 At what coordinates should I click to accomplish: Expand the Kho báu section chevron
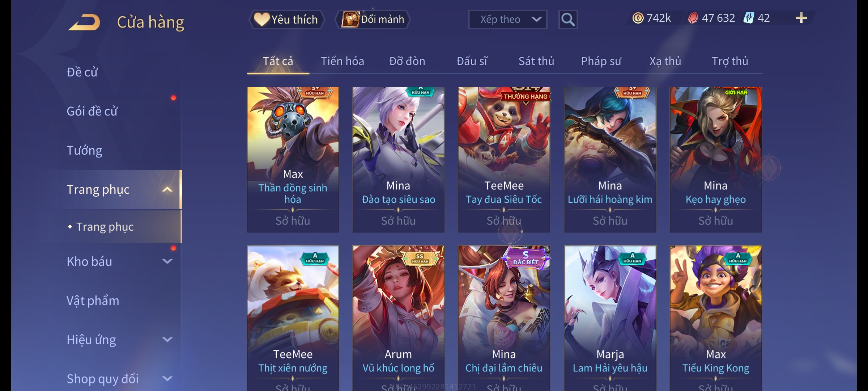point(167,261)
